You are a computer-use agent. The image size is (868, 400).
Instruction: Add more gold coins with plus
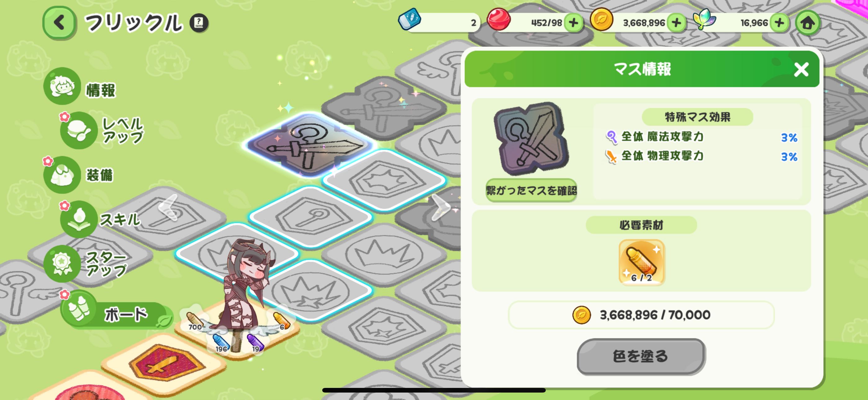click(676, 23)
